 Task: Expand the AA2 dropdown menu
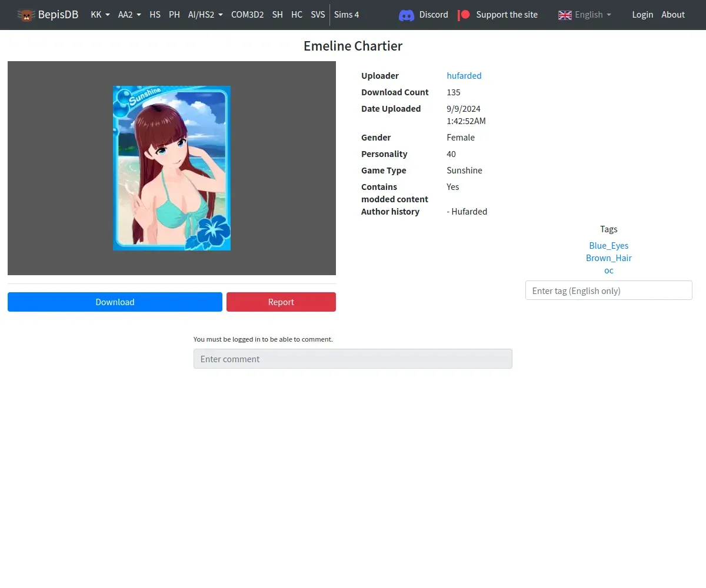129,15
